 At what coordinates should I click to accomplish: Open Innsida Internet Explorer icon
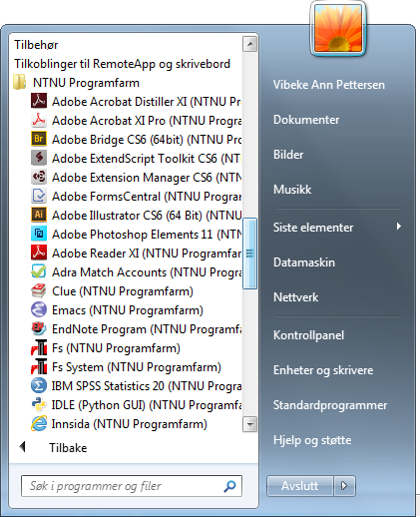pos(39,424)
